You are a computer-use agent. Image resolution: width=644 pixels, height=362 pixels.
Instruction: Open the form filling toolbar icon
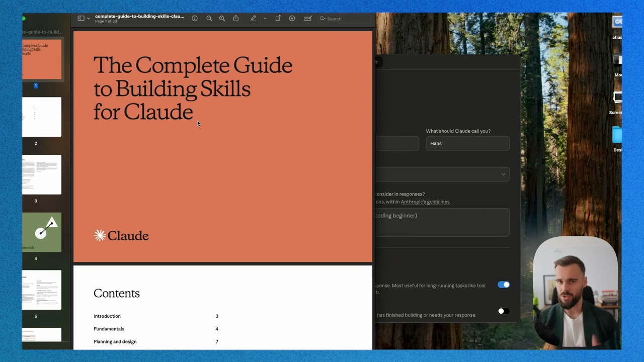[307, 19]
